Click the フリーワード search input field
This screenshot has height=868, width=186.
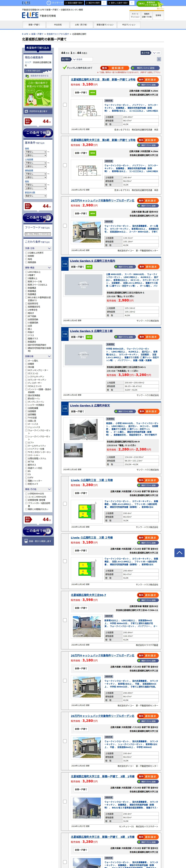click(x=38, y=234)
